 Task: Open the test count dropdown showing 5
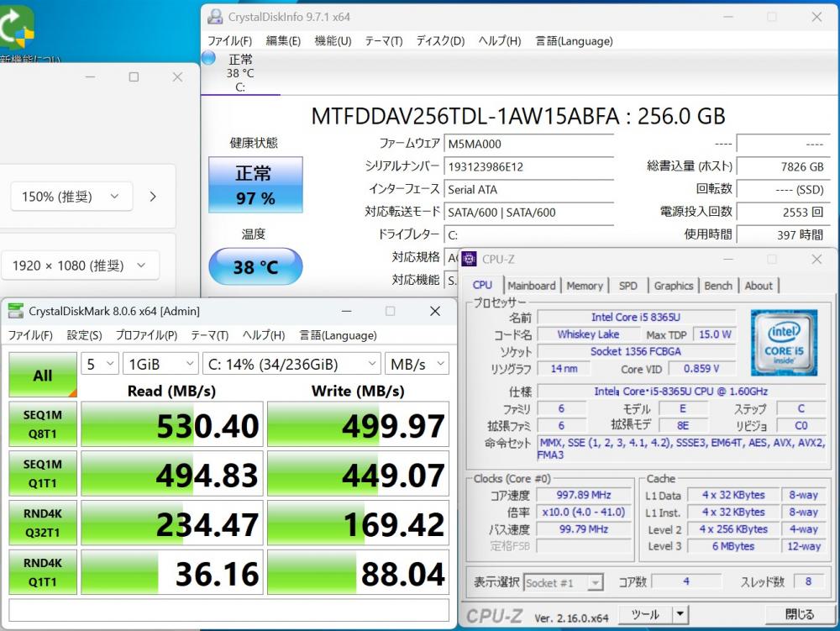[99, 364]
